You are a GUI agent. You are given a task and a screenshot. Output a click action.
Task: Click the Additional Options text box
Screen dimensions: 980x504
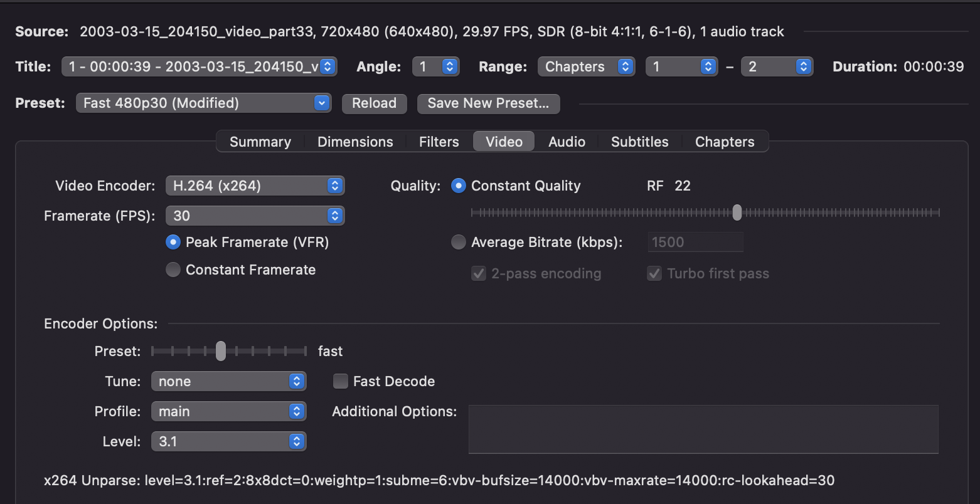703,429
